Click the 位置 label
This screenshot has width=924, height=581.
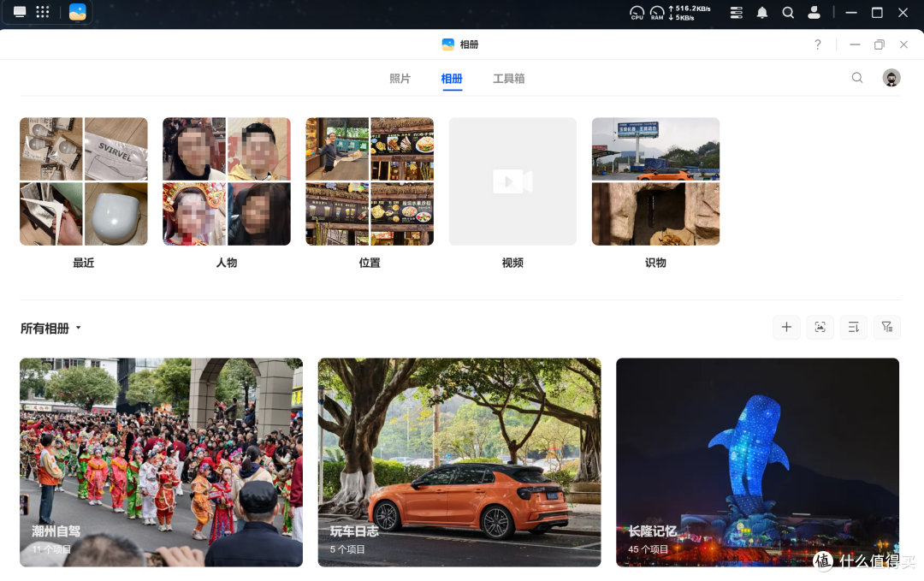[370, 263]
